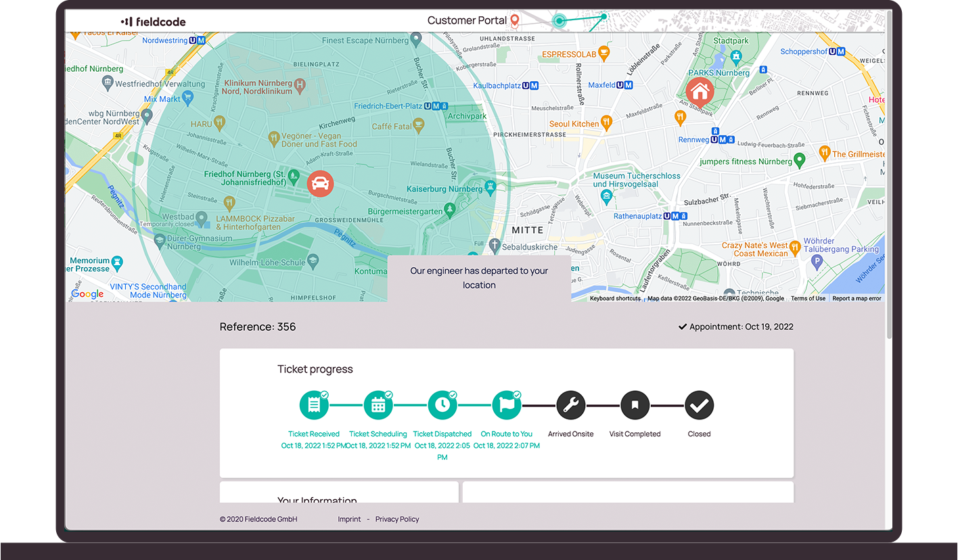Click the Google logo on map
This screenshot has height=560, width=958.
[87, 294]
